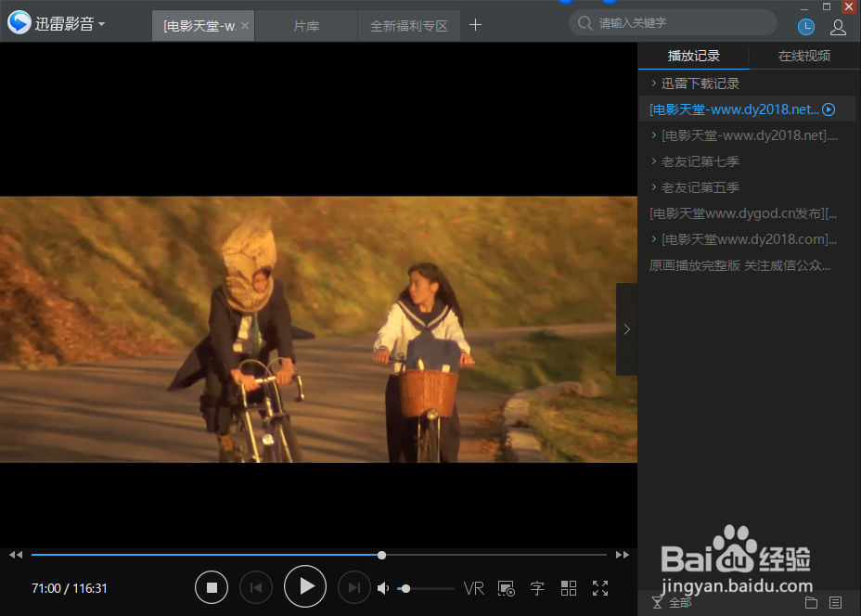Click the fast-forward double-arrow icon

pyautogui.click(x=623, y=555)
